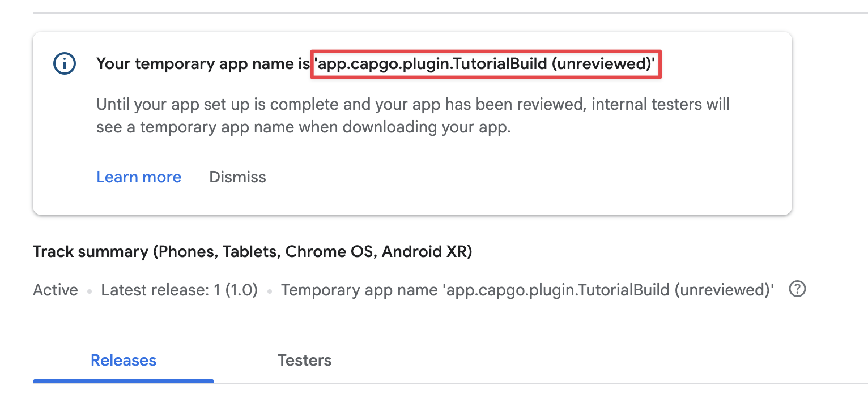Screen dimensions: 868x403
Task: Click 'Temporary app name' text in track summary
Action: [357, 289]
